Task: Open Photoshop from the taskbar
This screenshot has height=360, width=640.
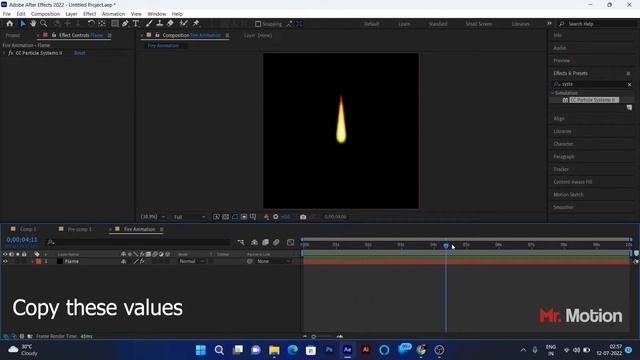Action: point(329,350)
